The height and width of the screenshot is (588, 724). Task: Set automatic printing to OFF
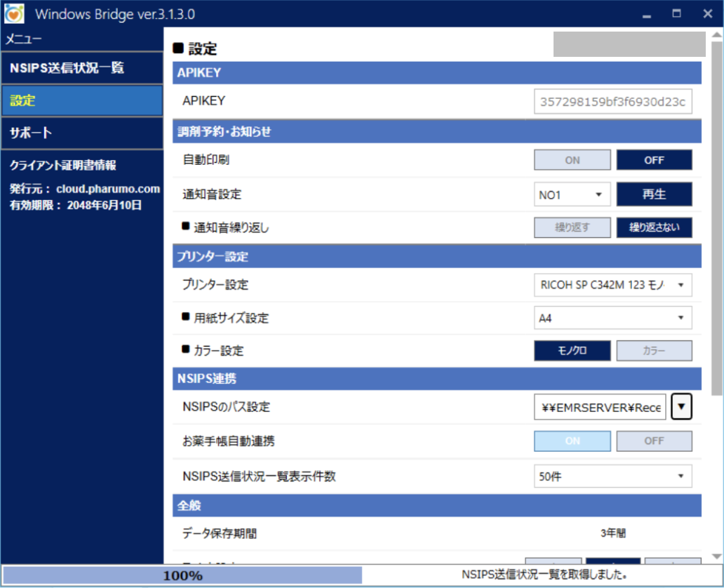click(654, 160)
